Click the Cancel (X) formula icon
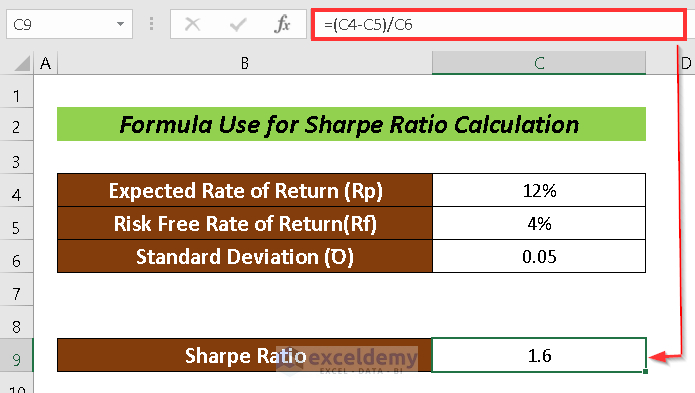Image resolution: width=695 pixels, height=393 pixels. point(192,24)
